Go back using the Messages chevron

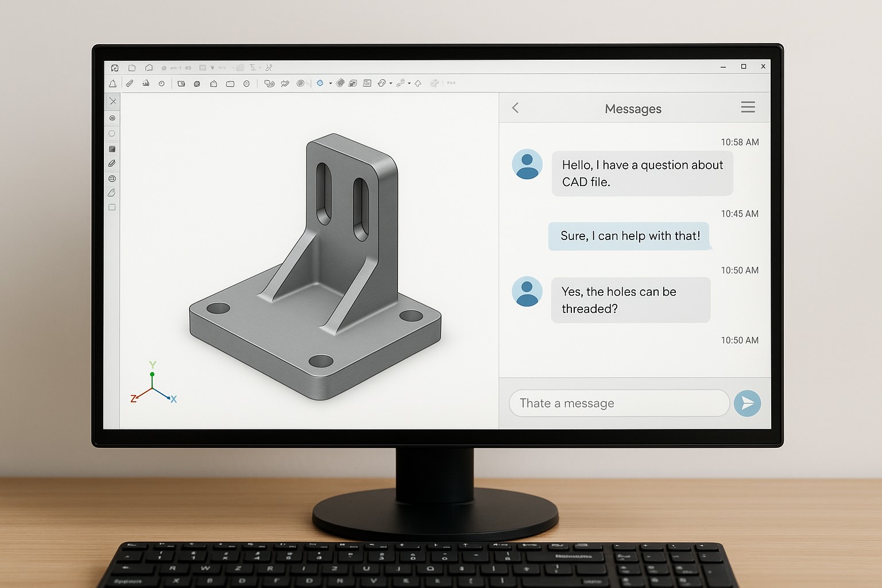pos(516,107)
